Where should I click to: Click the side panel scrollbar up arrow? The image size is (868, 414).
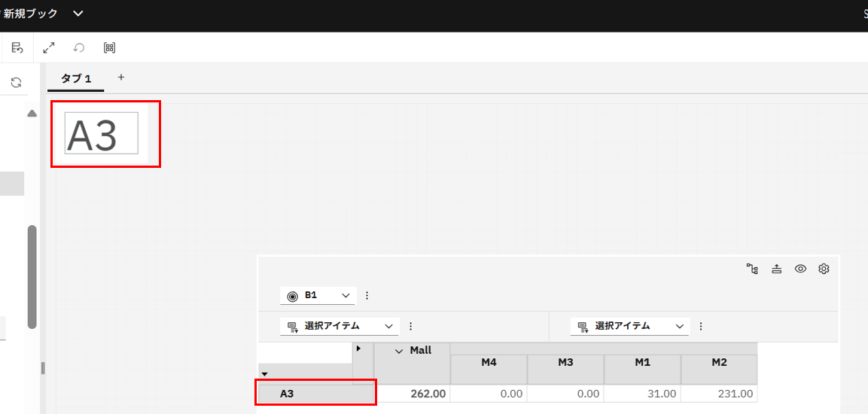click(32, 114)
